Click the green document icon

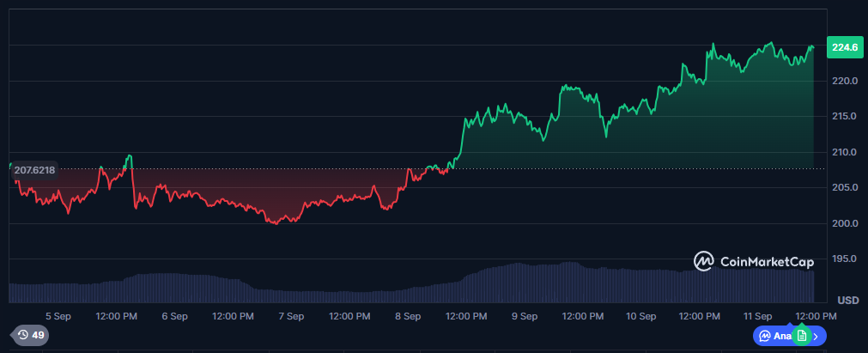pos(800,336)
